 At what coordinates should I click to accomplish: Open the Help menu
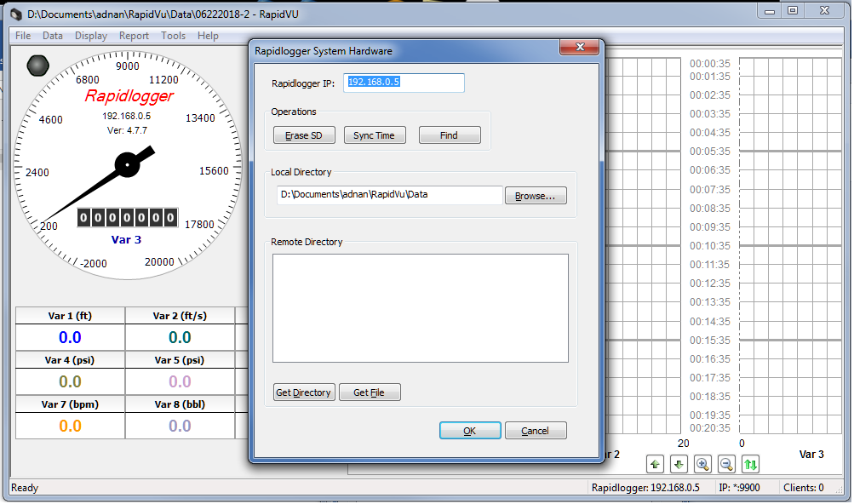click(x=208, y=36)
